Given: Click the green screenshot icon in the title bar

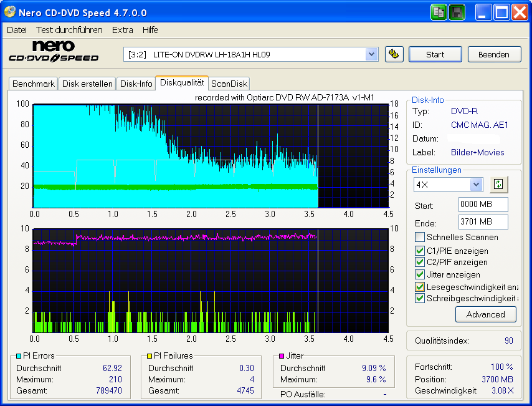Looking at the screenshot, I should 439,12.
